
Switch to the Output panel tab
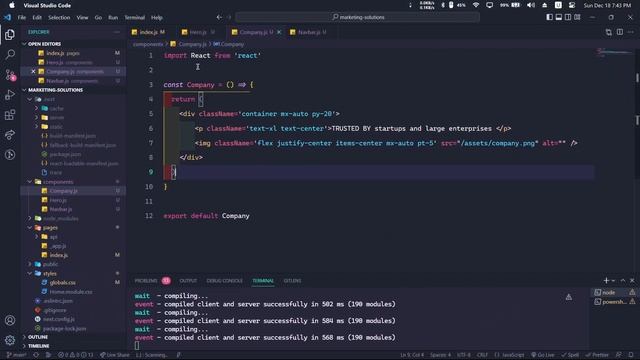(x=188, y=280)
